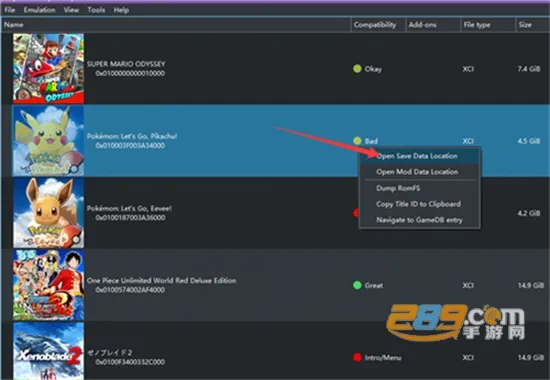Viewport: 550px width, 380px height.
Task: Select Super Mario Odyssey cover art
Action: [x=48, y=68]
